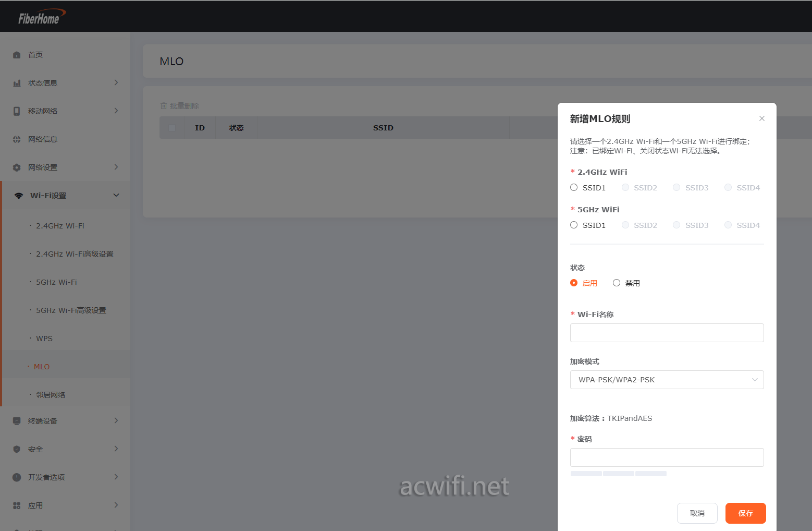Select SSID4 under 5GHz WiFi

click(728, 225)
